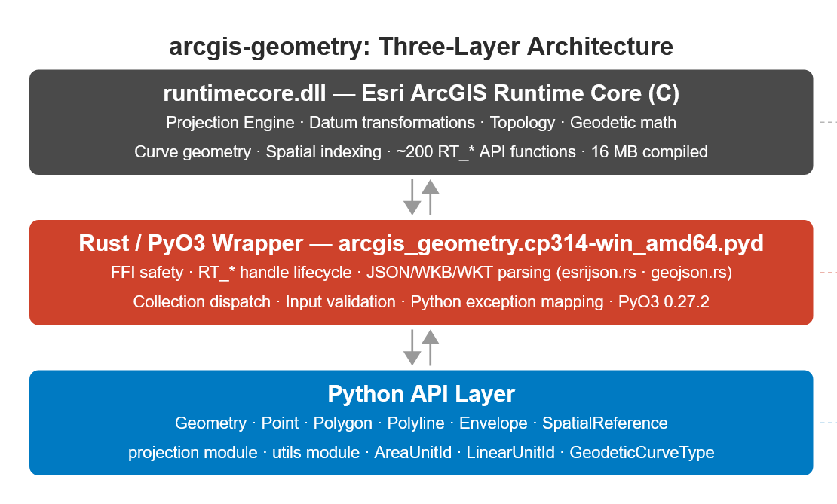Click the line starting "projection module · utils module"
Image resolution: width=837 pixels, height=504 pixels.
point(422,452)
